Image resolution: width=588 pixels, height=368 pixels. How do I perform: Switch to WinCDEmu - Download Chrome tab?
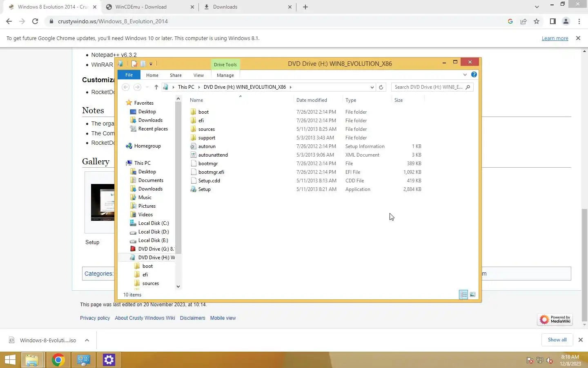point(150,7)
